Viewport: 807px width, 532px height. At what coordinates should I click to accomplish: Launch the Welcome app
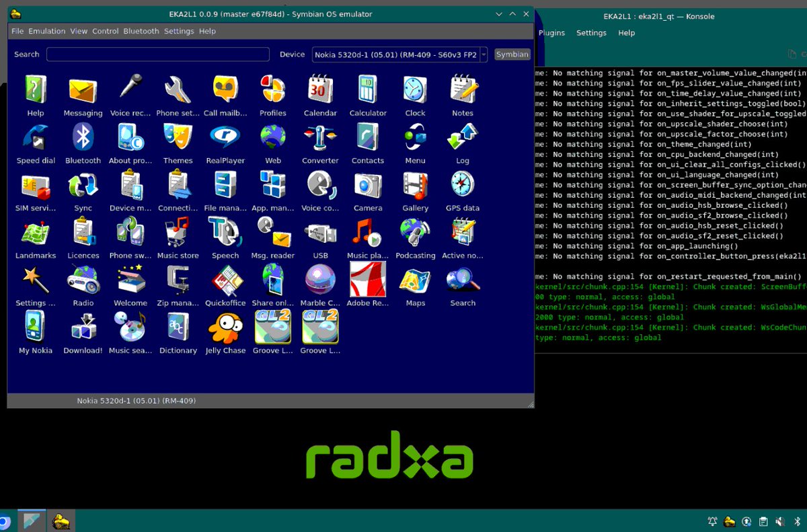[x=130, y=280]
